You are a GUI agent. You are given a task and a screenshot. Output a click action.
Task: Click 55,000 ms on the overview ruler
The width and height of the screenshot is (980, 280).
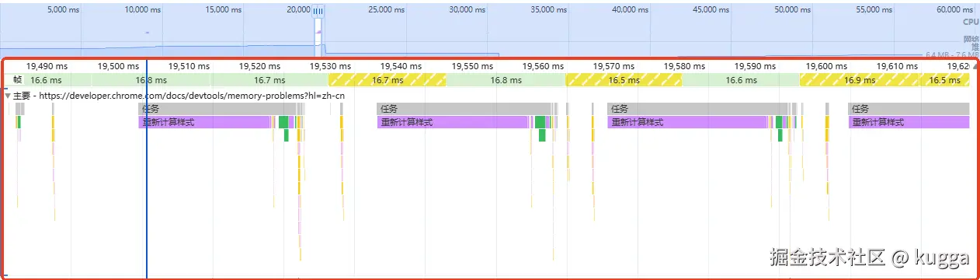coord(875,10)
